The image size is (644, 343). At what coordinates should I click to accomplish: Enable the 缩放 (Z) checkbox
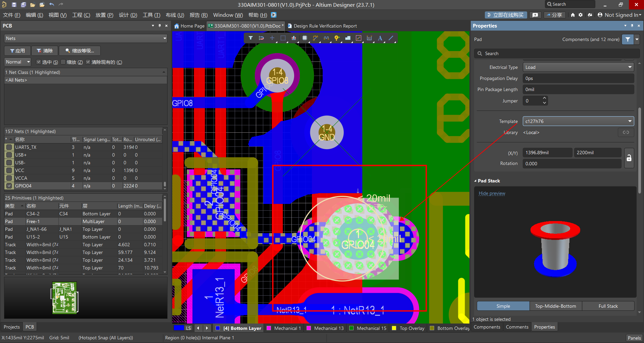point(63,62)
